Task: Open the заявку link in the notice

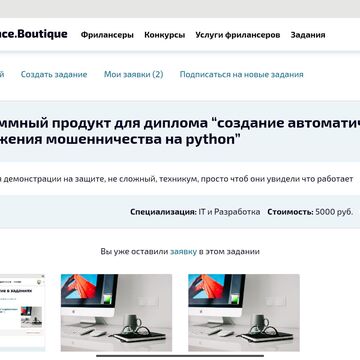Action: (x=183, y=252)
